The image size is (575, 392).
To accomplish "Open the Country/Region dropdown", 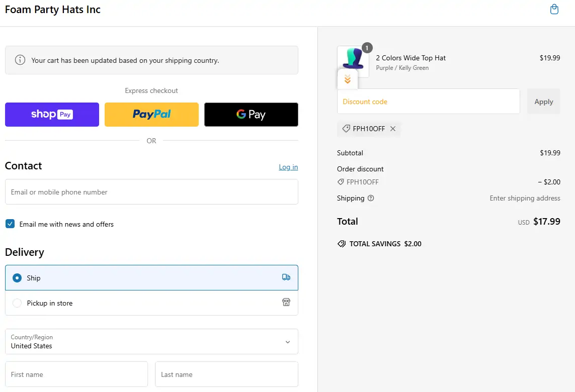I will coord(151,342).
